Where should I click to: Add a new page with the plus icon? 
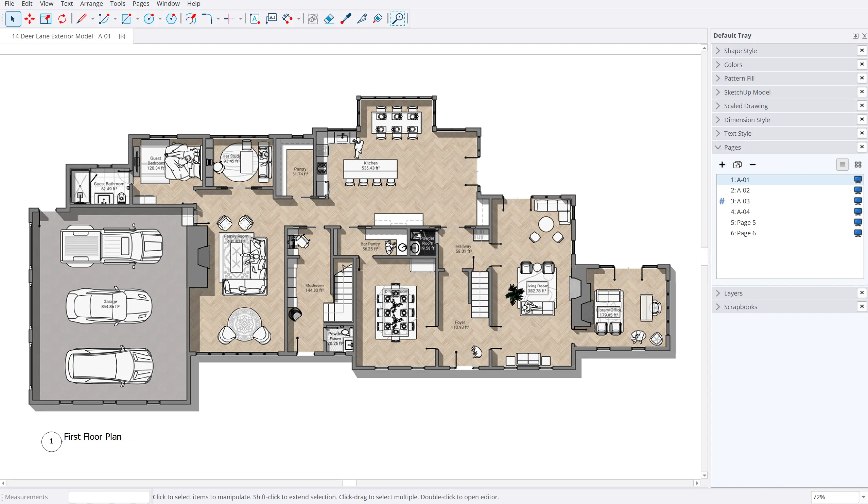pos(722,165)
